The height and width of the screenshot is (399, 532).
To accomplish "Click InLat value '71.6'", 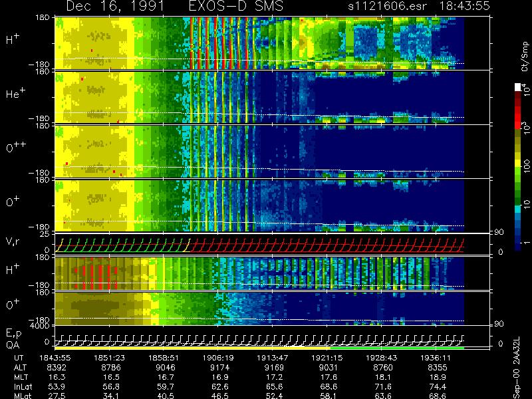I will click(383, 386).
